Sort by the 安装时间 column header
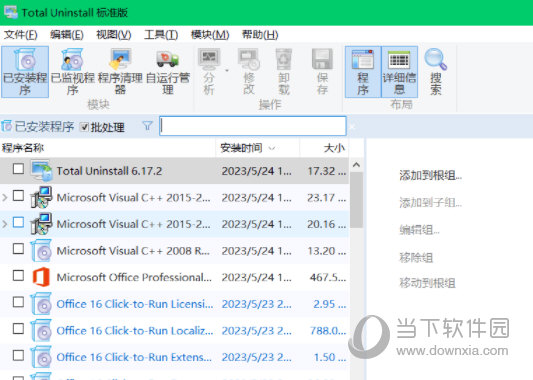Screen dimensions: 533x380 257,148
